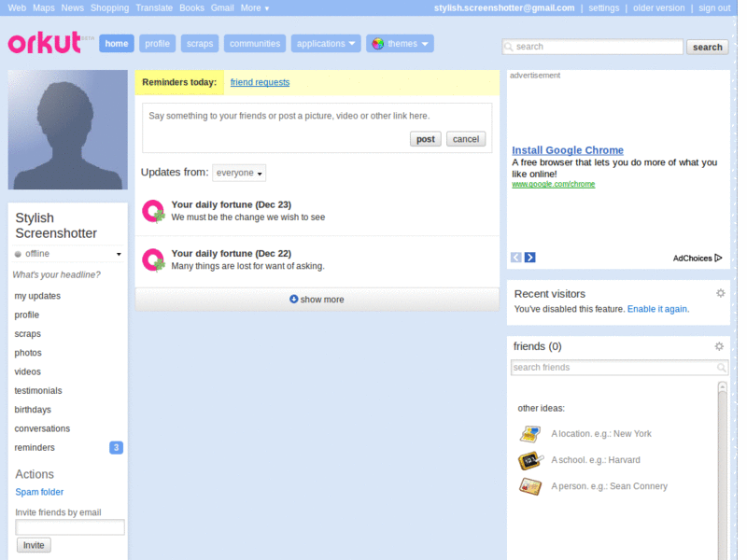Open friends panel gear settings
This screenshot has width=747, height=560.
[719, 346]
